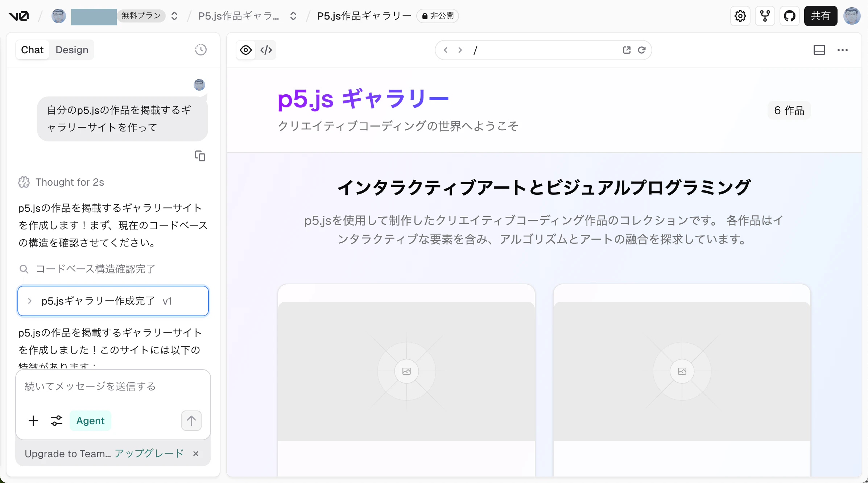The height and width of the screenshot is (483, 868).
Task: Click the p5.js ギャラリー heading
Action: pyautogui.click(x=363, y=99)
